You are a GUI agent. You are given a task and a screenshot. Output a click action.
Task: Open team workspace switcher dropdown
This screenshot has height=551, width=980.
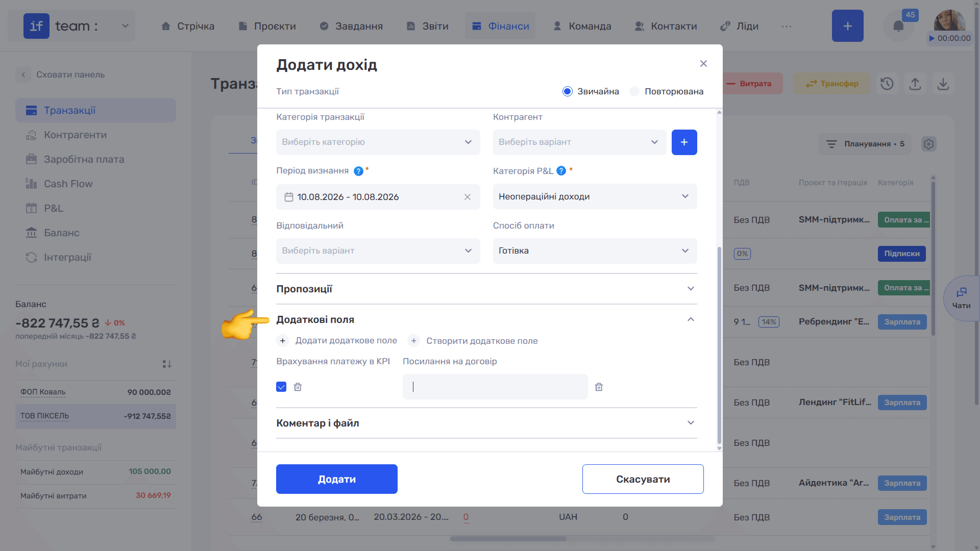pyautogui.click(x=125, y=26)
